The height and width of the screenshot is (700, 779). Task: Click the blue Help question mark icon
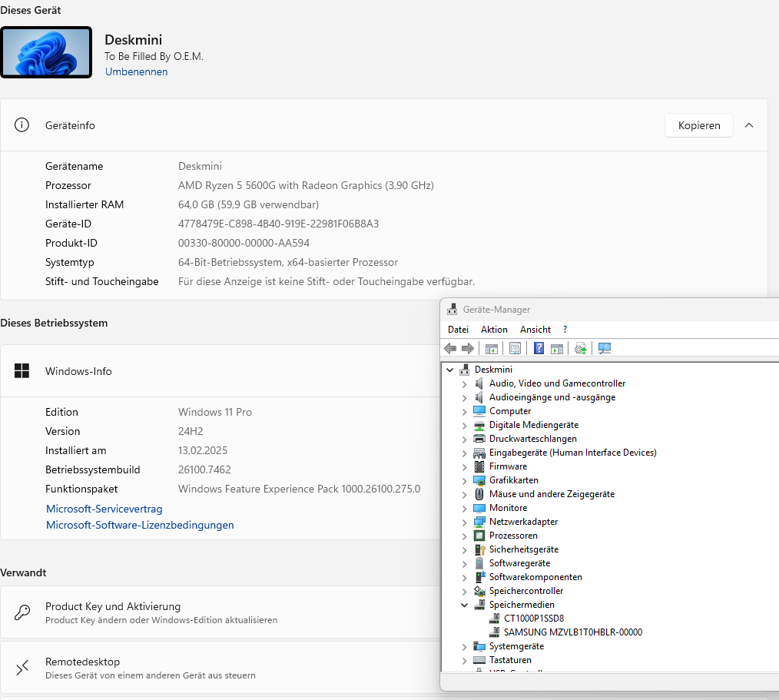tap(539, 349)
